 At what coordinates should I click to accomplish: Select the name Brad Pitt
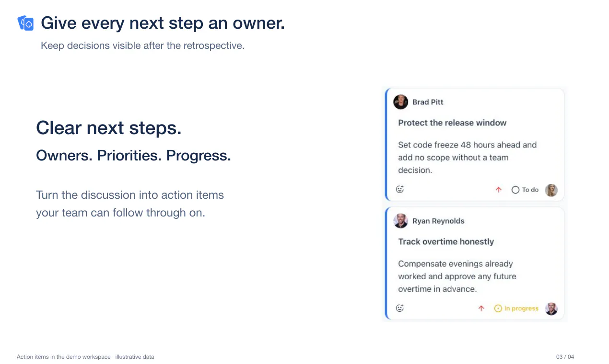click(x=428, y=102)
